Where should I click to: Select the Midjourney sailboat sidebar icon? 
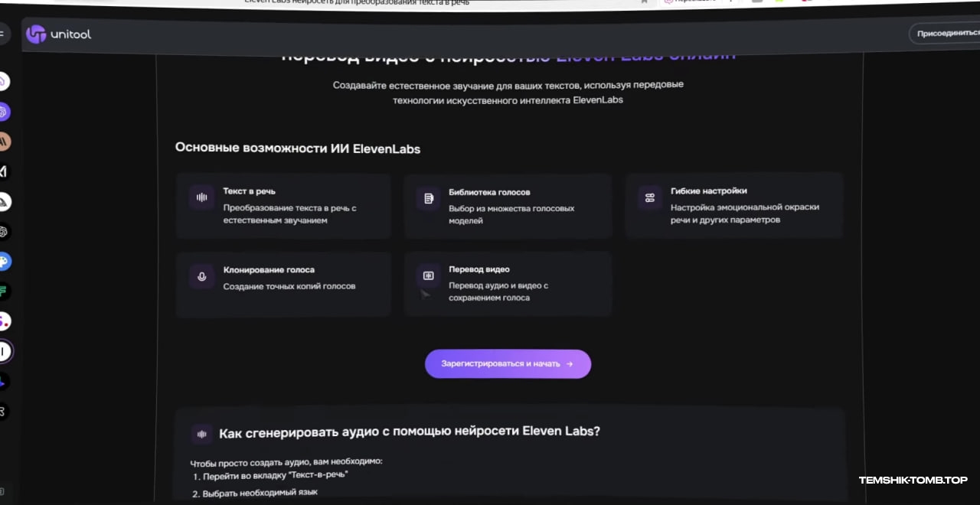point(4,201)
